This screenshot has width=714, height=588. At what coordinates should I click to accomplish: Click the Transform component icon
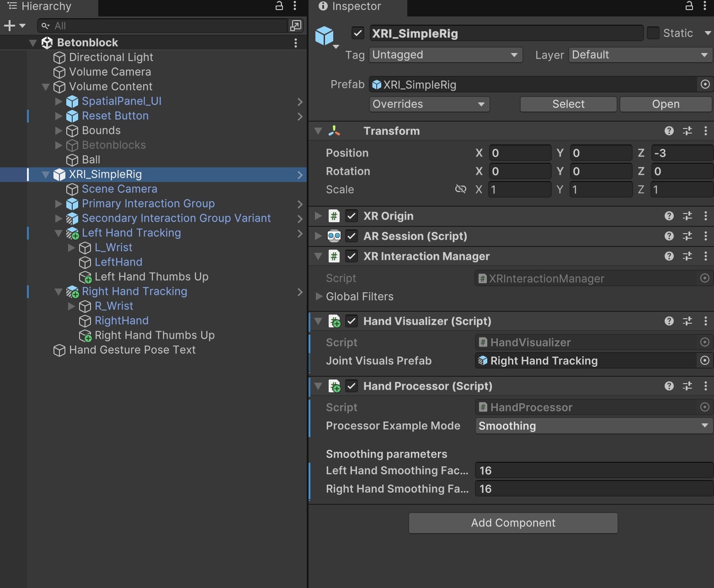[335, 131]
